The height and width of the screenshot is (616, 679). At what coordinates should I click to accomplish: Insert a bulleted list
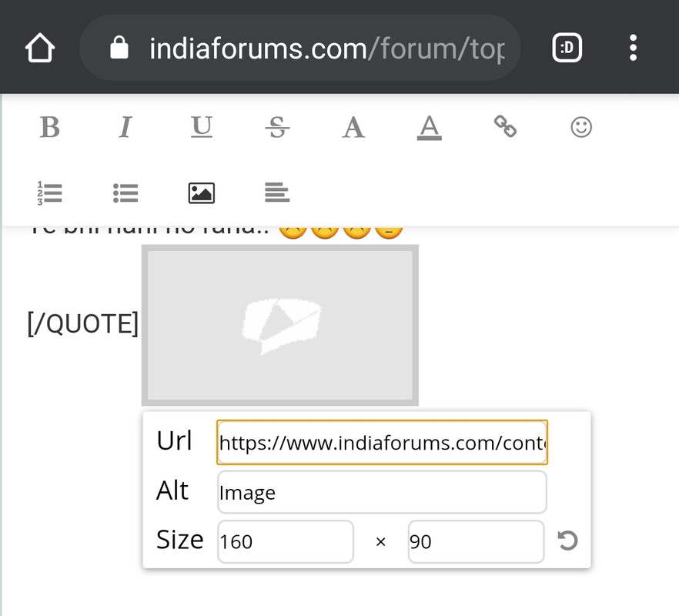125,192
